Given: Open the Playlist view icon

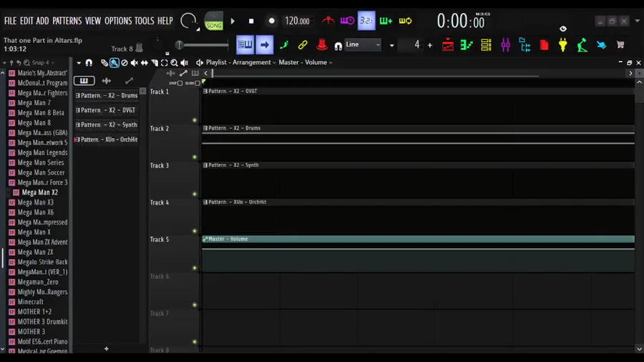Looking at the screenshot, I should point(448,45).
